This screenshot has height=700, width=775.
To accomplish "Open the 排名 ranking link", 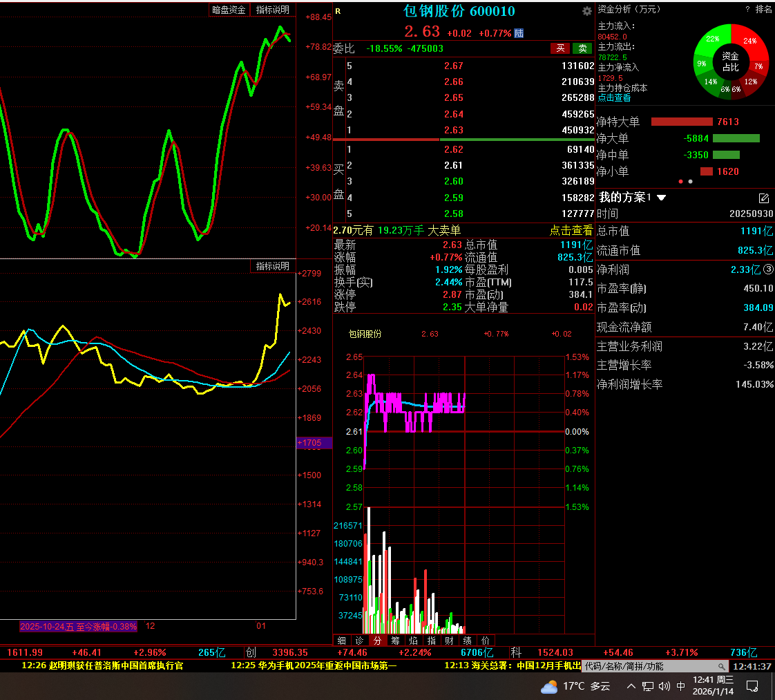I will 764,9.
